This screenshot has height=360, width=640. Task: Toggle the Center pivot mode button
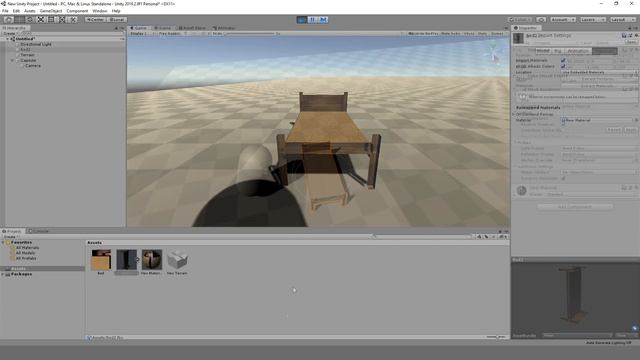(x=95, y=20)
